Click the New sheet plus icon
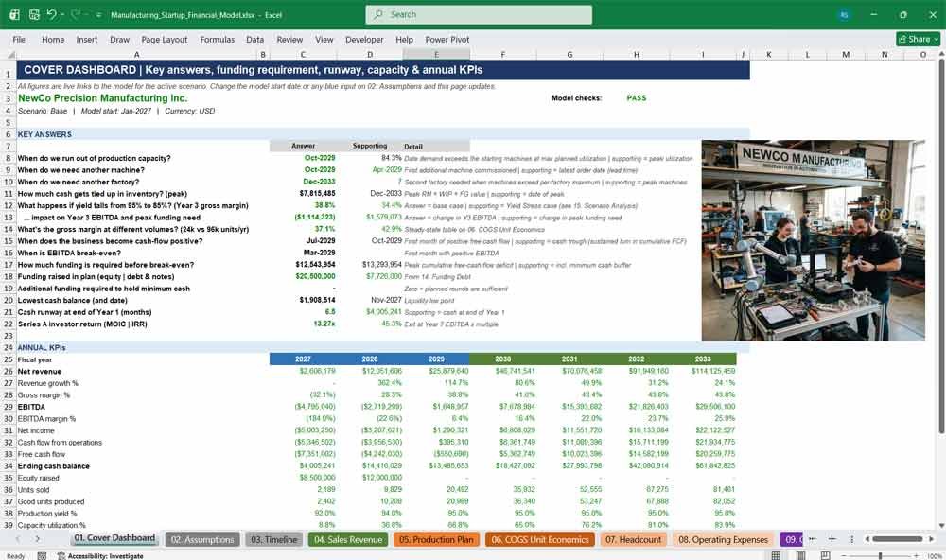This screenshot has height=560, width=946. pos(832,539)
